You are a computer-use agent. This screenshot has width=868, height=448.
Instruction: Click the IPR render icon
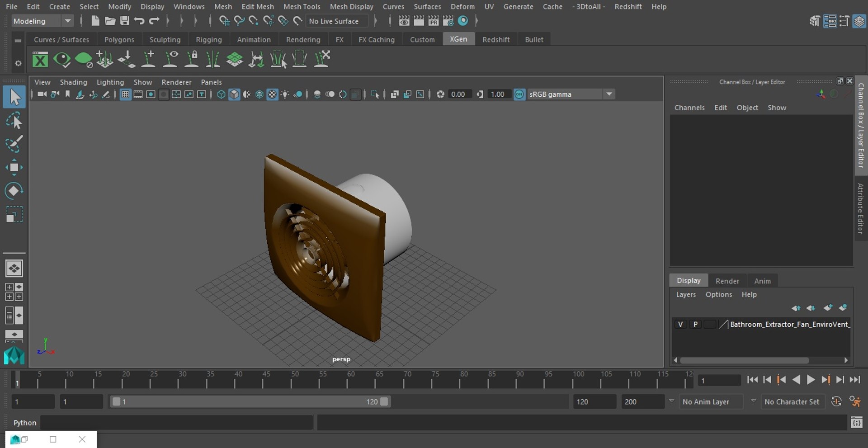pyautogui.click(x=434, y=21)
